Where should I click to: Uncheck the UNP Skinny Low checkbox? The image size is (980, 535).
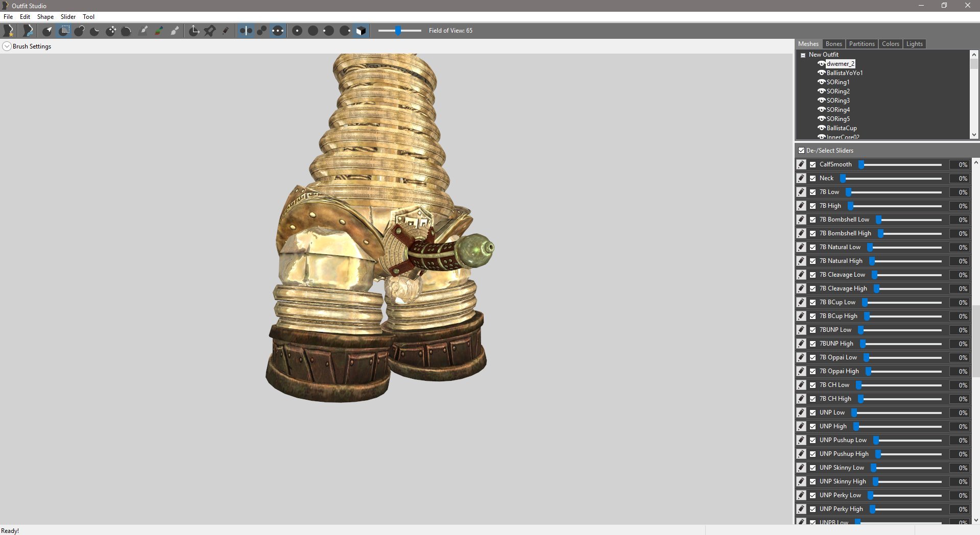(x=812, y=468)
